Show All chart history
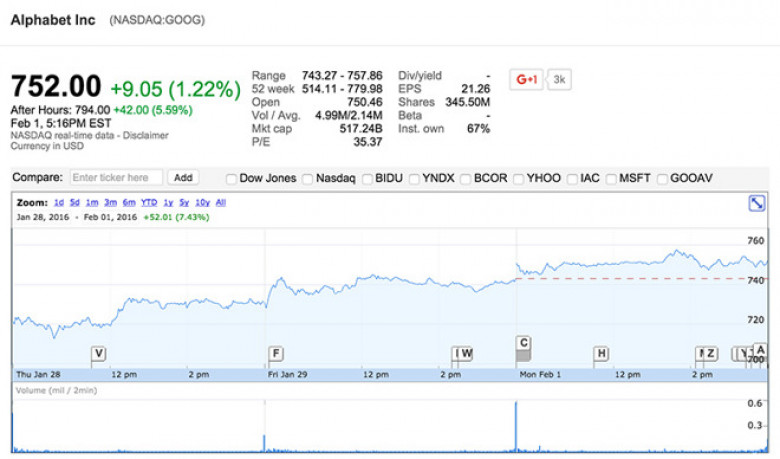Screen dimensions: 780x459 click(221, 202)
